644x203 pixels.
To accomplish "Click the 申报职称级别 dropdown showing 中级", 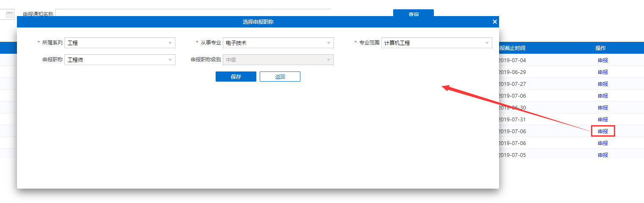I will tap(278, 60).
